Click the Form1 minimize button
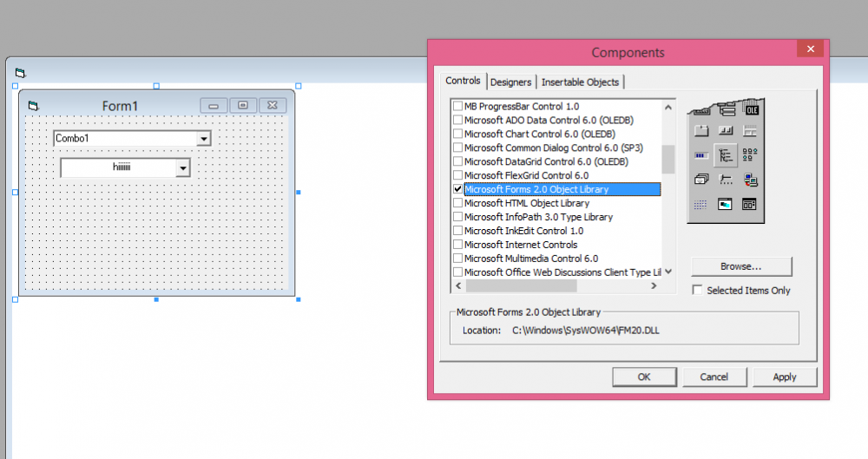 (214, 105)
